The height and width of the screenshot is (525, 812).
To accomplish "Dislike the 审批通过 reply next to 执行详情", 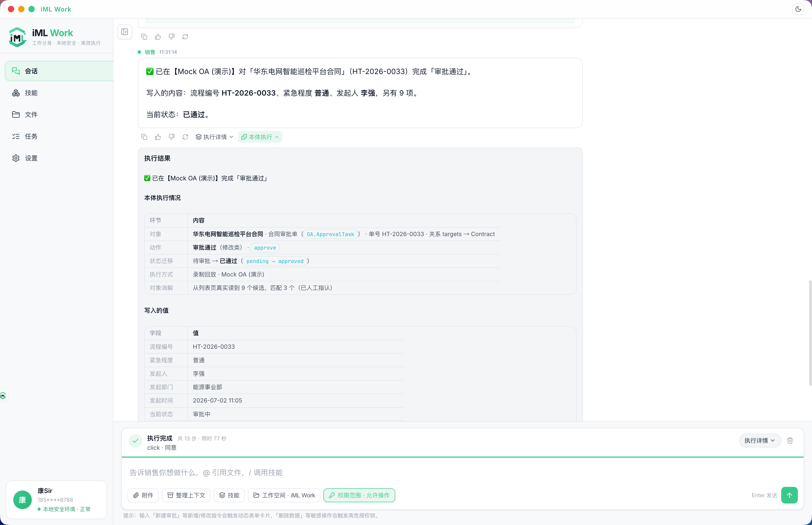I will 171,137.
